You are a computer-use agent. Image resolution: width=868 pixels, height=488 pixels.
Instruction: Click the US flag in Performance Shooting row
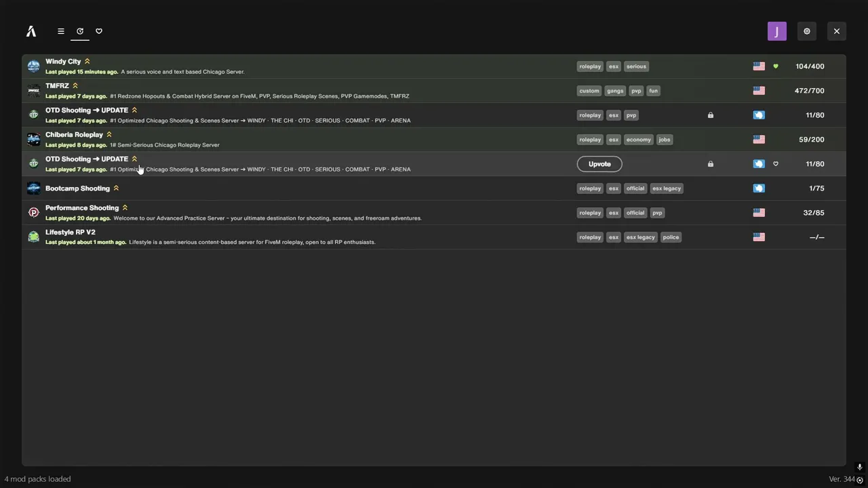[759, 213]
